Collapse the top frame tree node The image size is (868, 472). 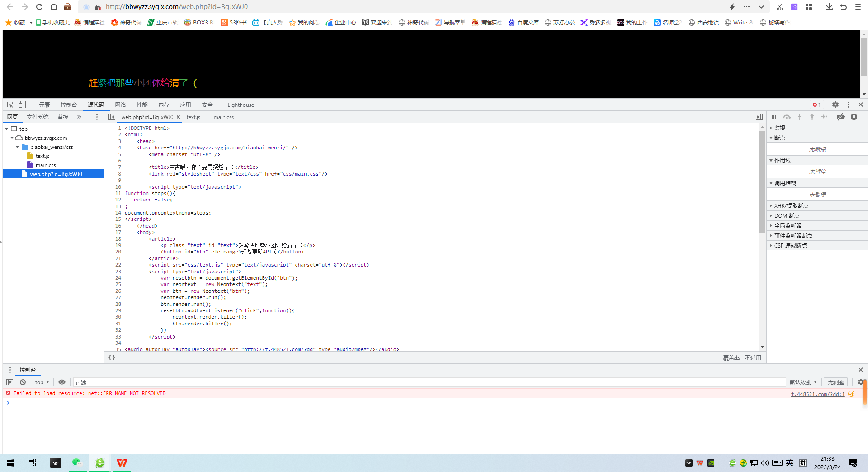7,129
